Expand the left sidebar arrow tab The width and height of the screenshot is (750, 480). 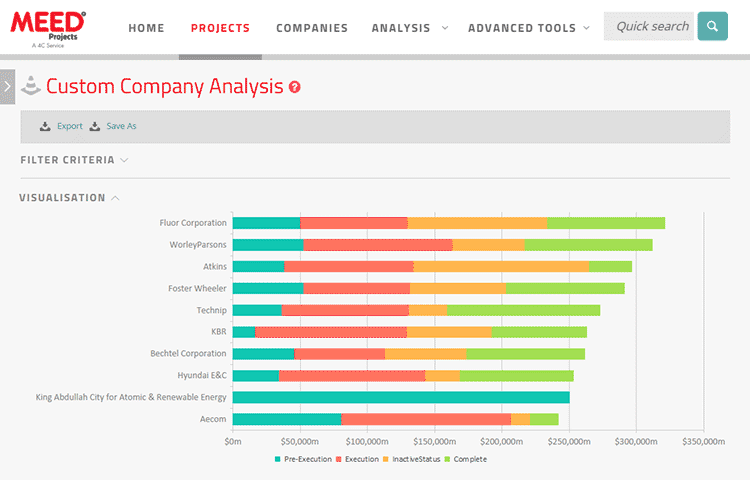pos(7,87)
